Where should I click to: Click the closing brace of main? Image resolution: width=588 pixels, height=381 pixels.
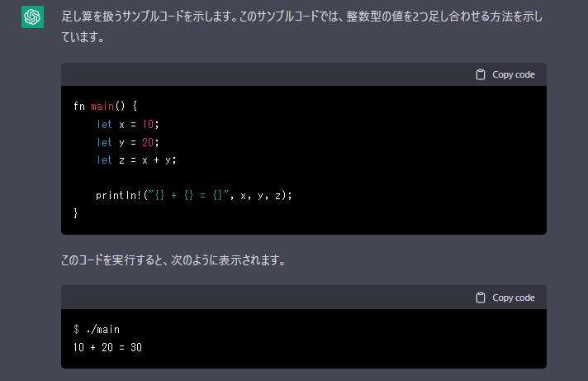[76, 213]
